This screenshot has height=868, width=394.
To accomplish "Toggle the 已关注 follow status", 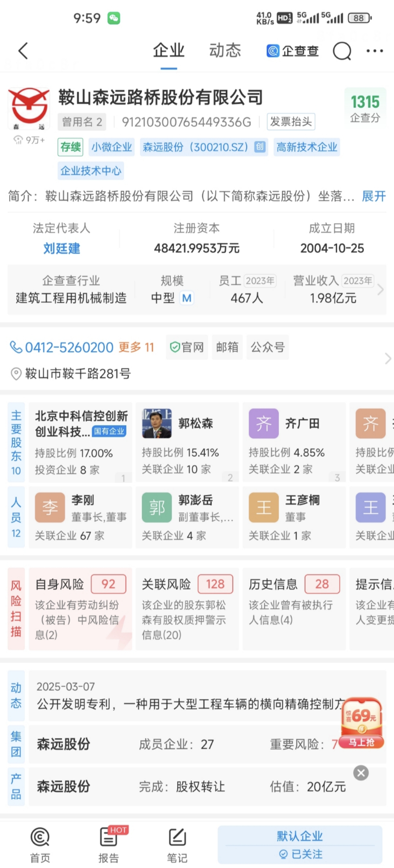I will click(301, 854).
